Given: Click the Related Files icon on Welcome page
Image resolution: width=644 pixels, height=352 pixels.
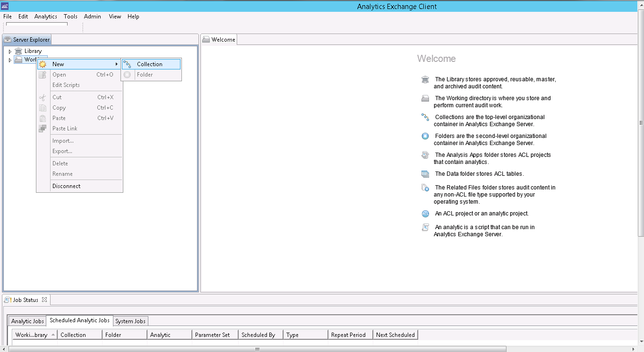Looking at the screenshot, I should click(x=425, y=188).
